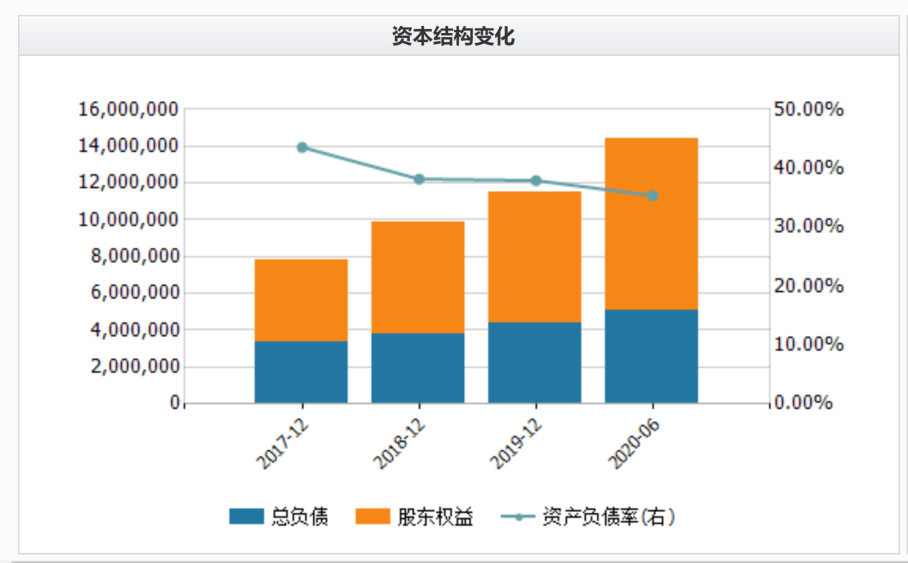Select the 2017-12 debt ratio line point

click(302, 148)
